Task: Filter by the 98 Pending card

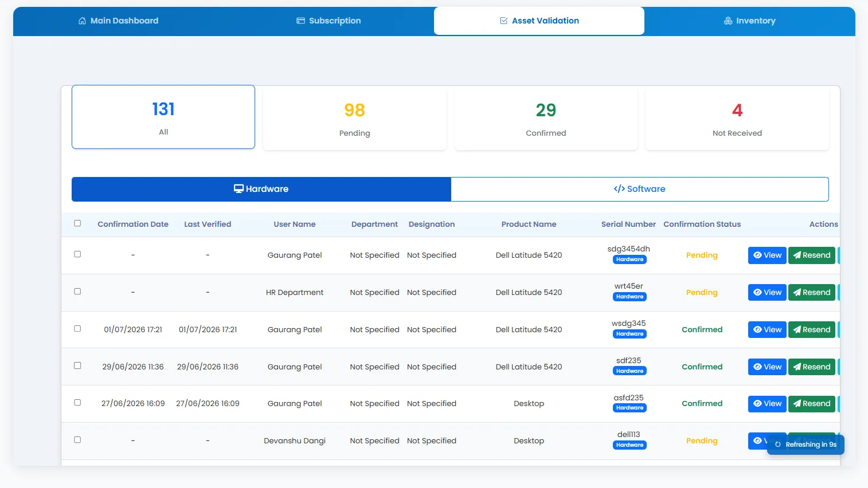Action: coord(355,119)
